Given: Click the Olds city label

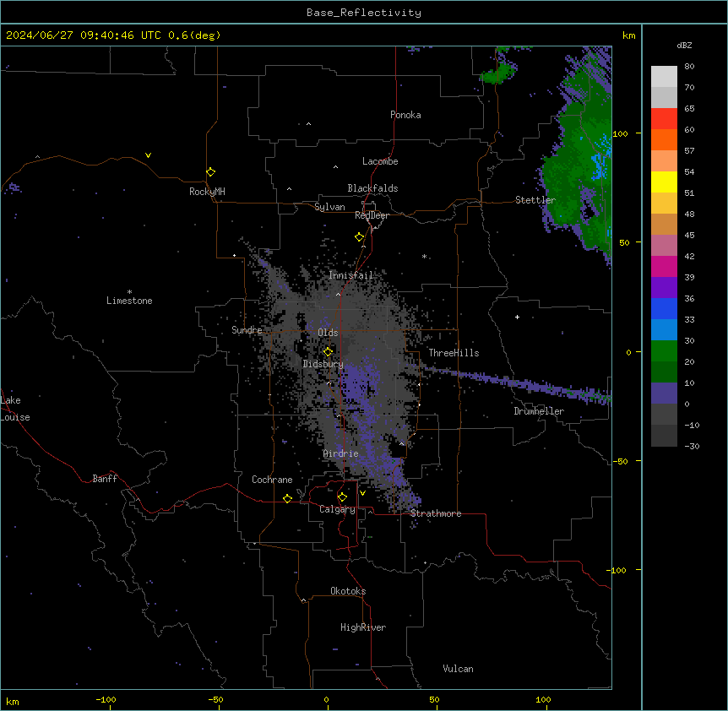Looking at the screenshot, I should pos(328,333).
